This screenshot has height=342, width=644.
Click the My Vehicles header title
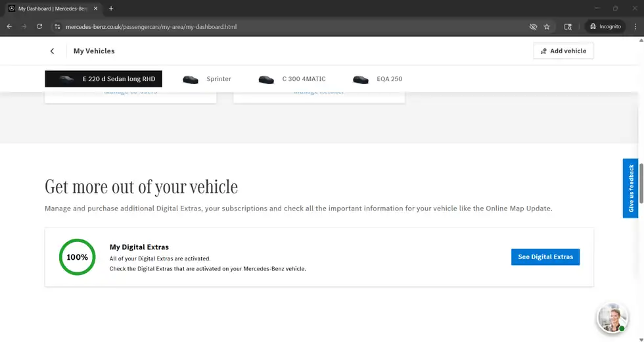[94, 51]
